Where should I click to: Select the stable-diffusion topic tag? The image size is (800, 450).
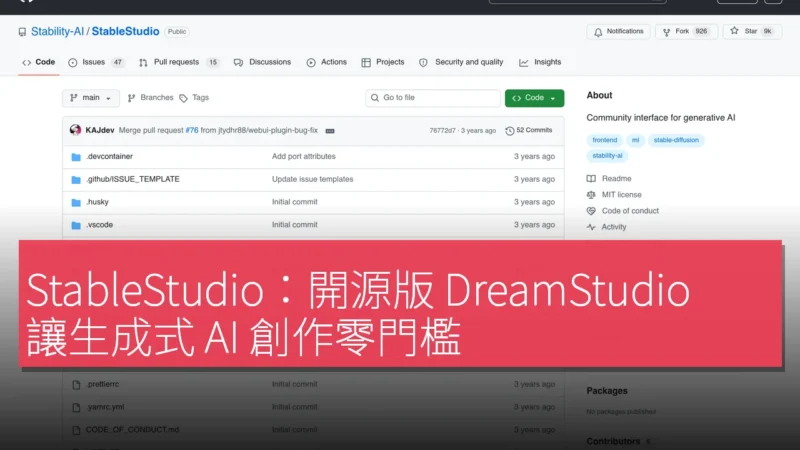676,140
